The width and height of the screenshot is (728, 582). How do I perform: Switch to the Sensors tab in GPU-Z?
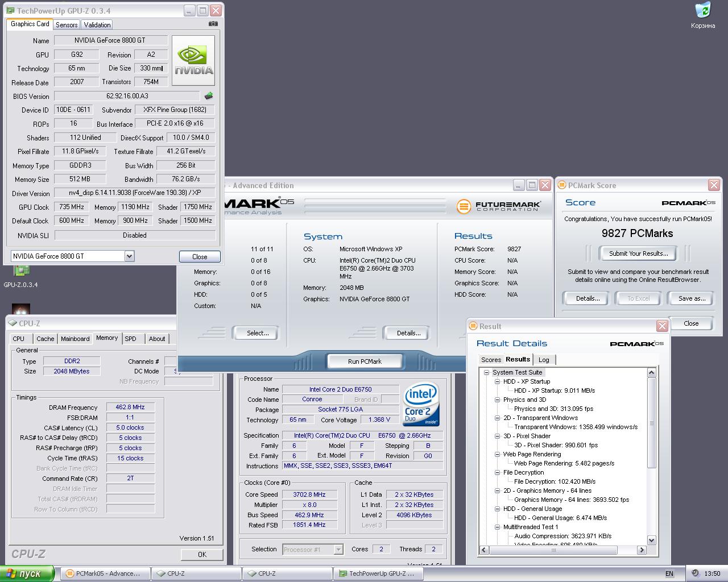coord(67,24)
